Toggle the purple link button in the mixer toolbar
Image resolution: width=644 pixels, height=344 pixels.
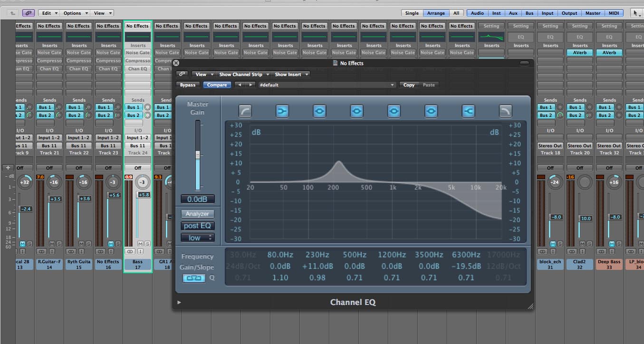pos(28,13)
